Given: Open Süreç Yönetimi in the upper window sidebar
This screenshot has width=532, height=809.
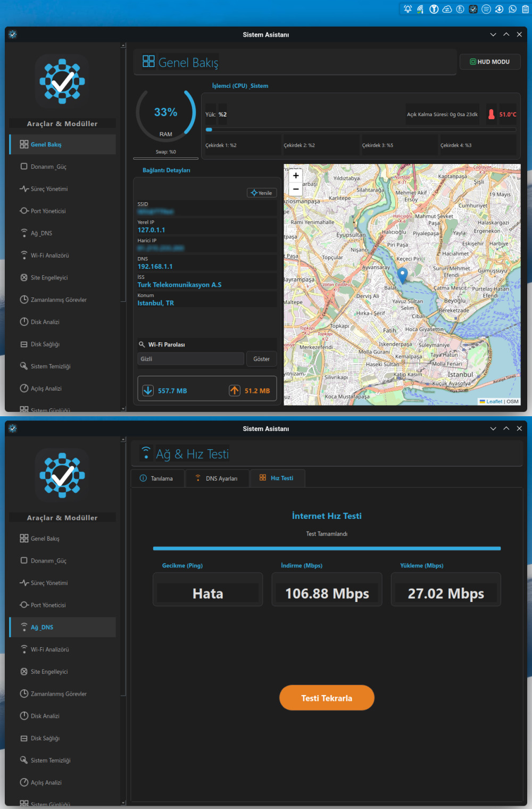Looking at the screenshot, I should click(49, 189).
